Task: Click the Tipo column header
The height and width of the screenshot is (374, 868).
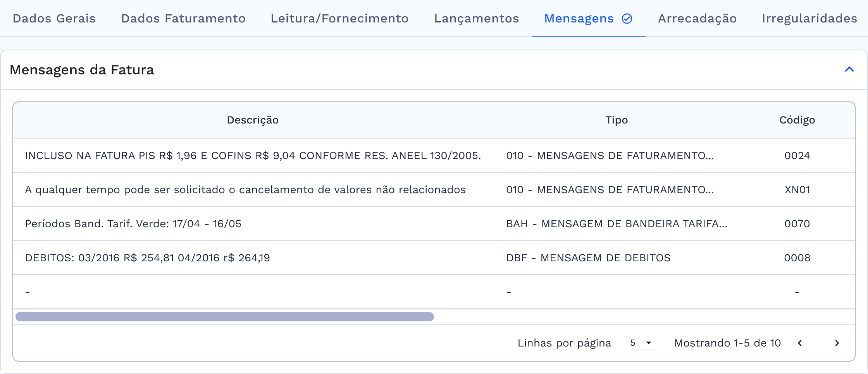Action: point(616,120)
